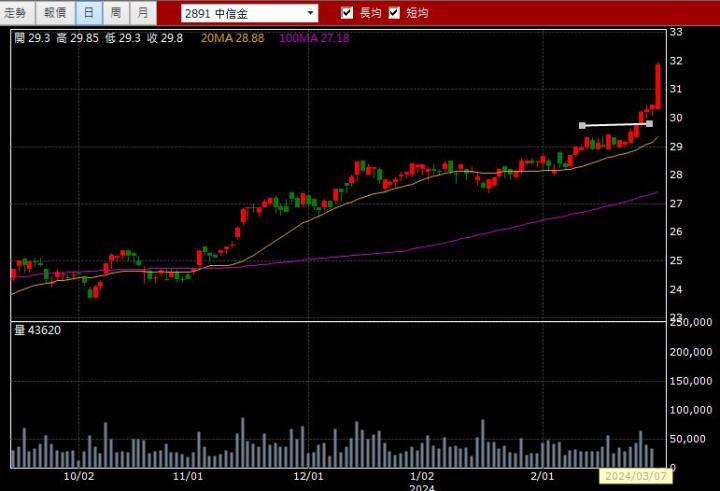The width and height of the screenshot is (720, 491).
Task: Click the 高 29.85 high price value
Action: click(x=78, y=38)
